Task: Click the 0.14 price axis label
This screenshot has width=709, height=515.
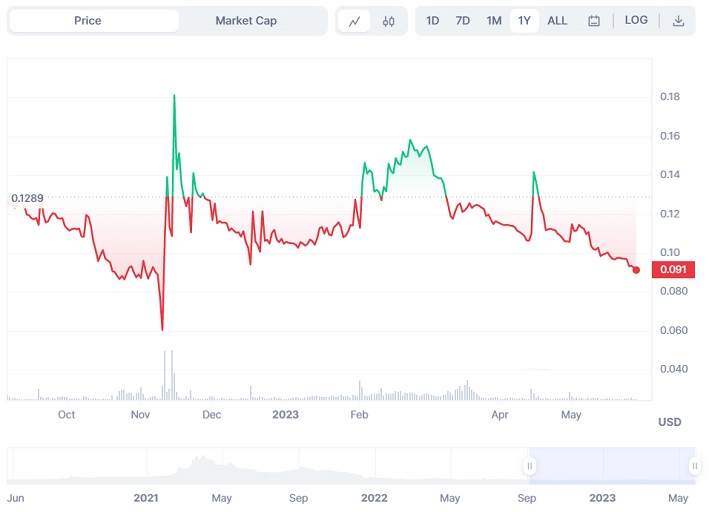Action: 670,175
